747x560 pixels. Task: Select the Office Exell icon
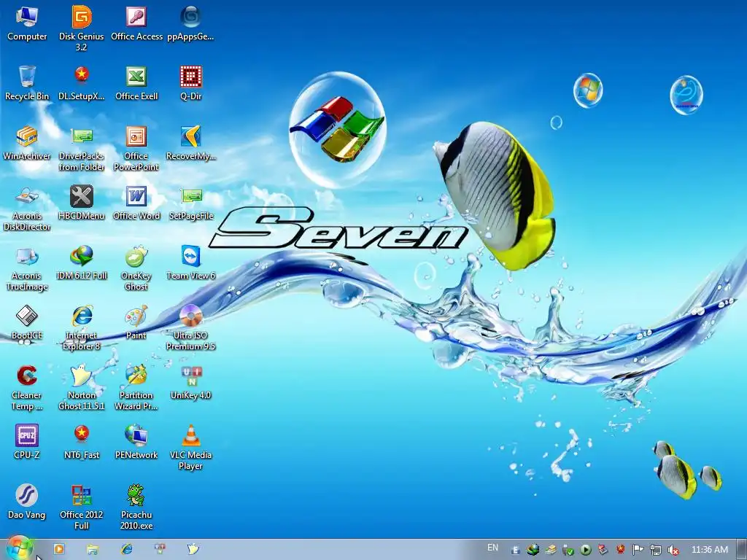click(136, 83)
